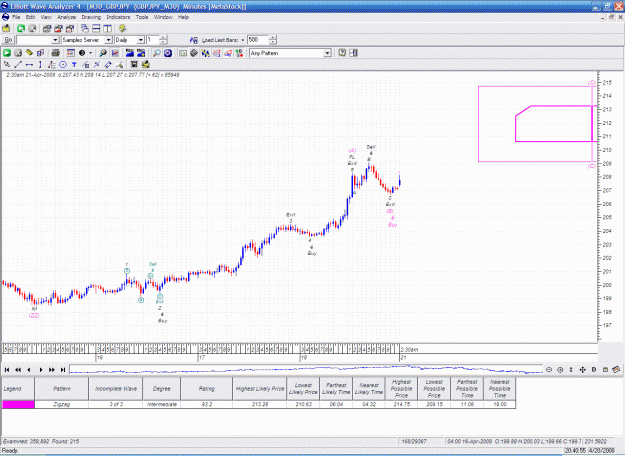Click cascade windows icon
This screenshot has height=456, width=625.
(85, 28)
